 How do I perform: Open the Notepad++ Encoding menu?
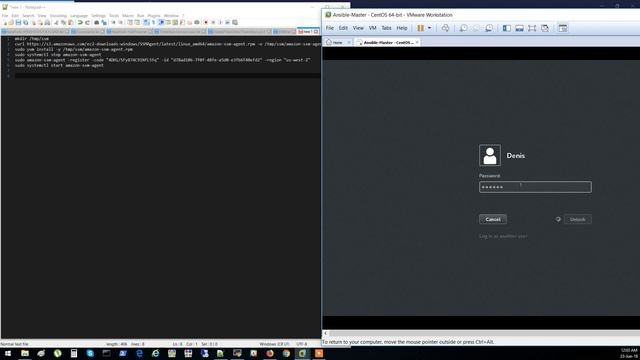coord(58,16)
